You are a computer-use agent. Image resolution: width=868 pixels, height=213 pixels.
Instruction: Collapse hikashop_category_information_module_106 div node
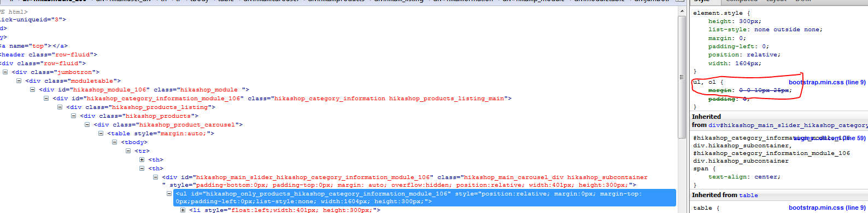coord(46,99)
